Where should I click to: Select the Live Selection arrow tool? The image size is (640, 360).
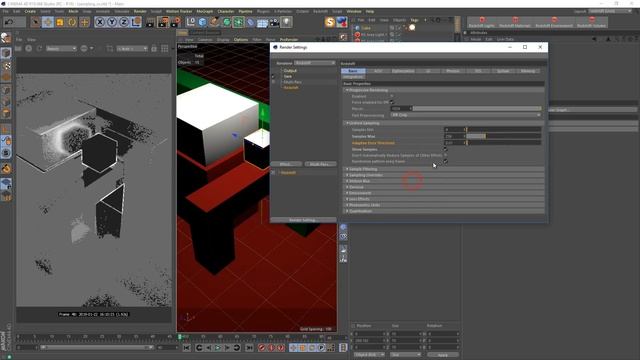pos(36,22)
